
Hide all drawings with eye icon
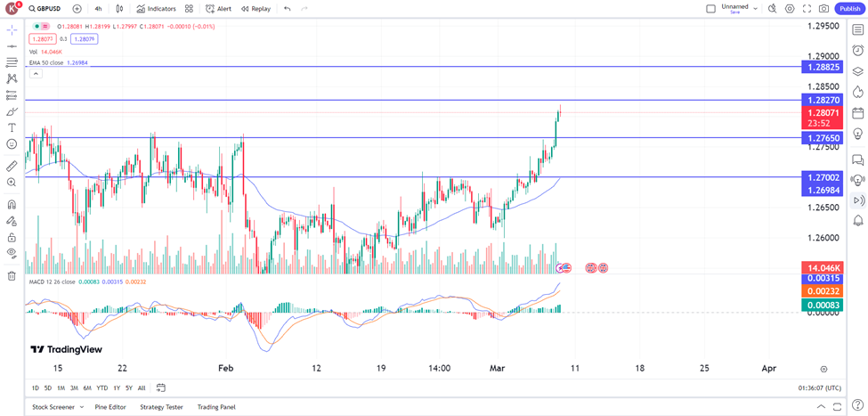tap(12, 254)
